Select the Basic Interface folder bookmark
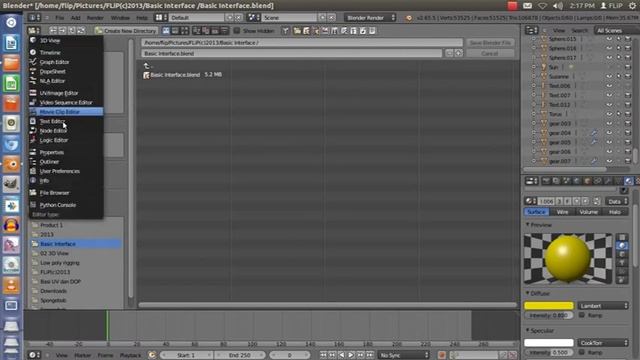Viewport: 640px width, 360px height. 76,244
